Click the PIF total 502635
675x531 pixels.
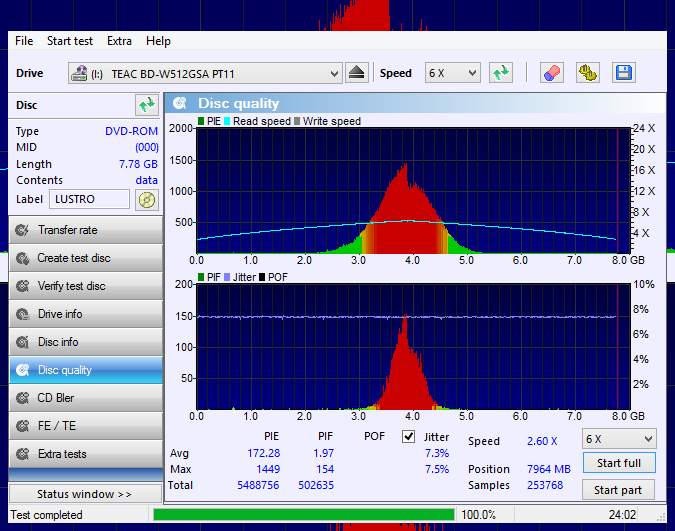pos(316,485)
